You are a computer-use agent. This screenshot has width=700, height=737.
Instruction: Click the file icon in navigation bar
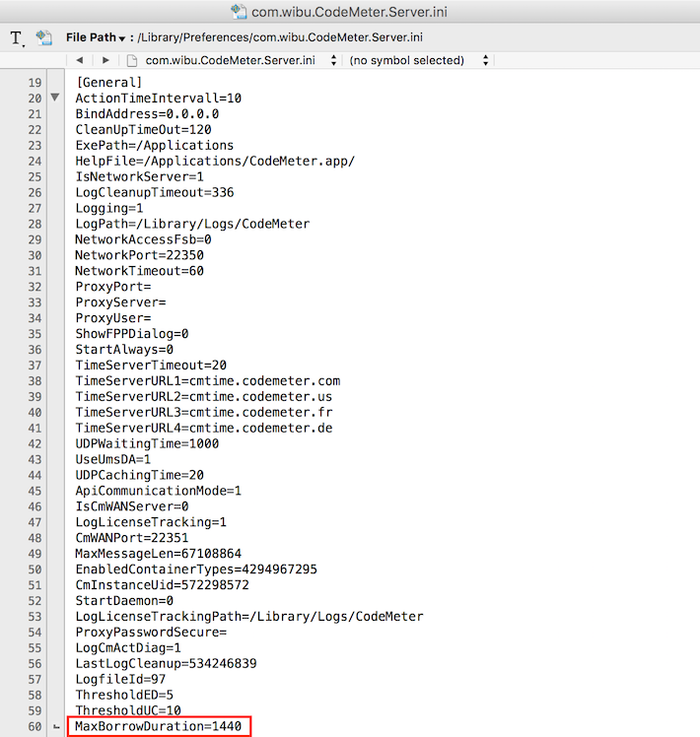132,61
